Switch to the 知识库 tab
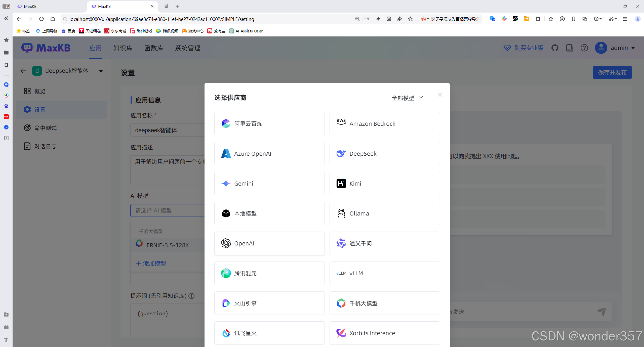 tap(123, 48)
